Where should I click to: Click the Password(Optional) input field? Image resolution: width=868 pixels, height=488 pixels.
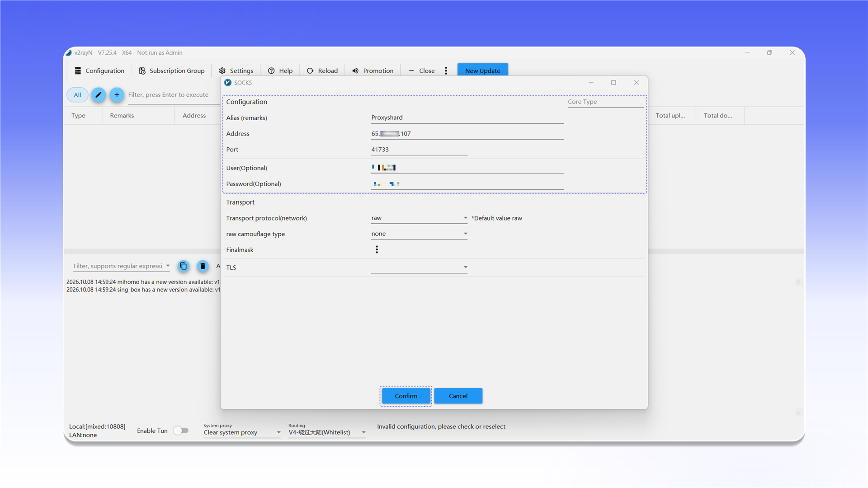(467, 184)
